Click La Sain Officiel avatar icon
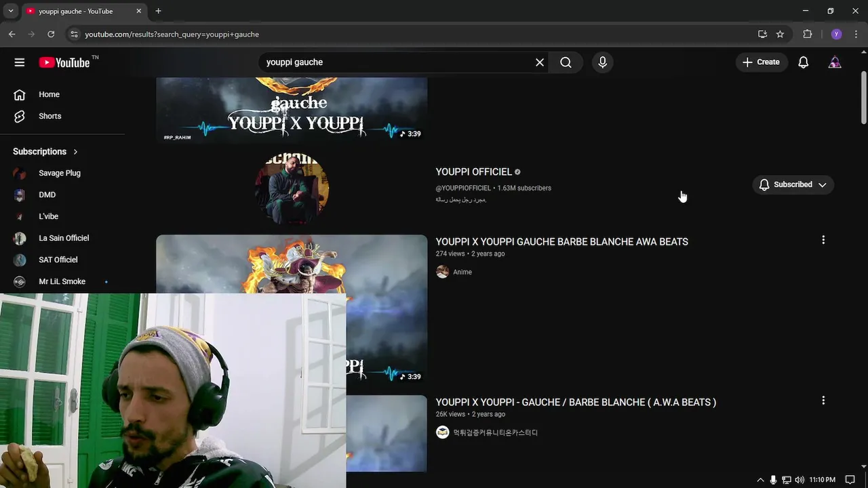Viewport: 868px width, 488px height. (x=20, y=238)
